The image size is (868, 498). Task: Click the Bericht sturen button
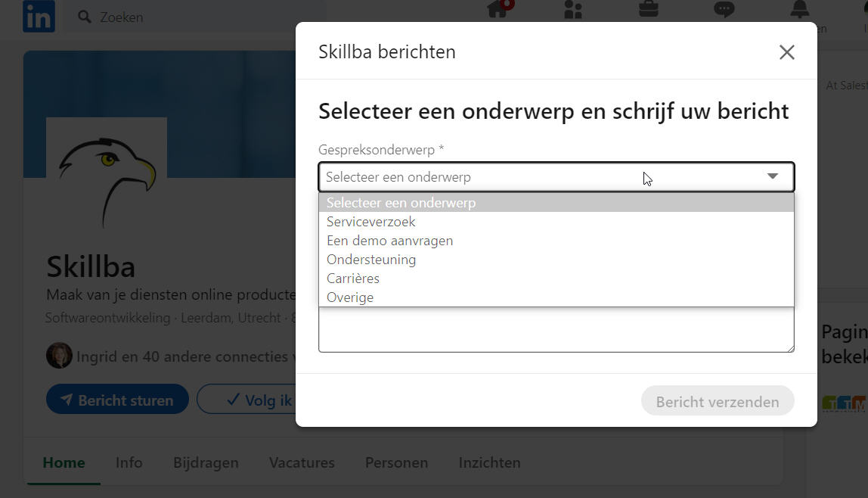(x=117, y=400)
